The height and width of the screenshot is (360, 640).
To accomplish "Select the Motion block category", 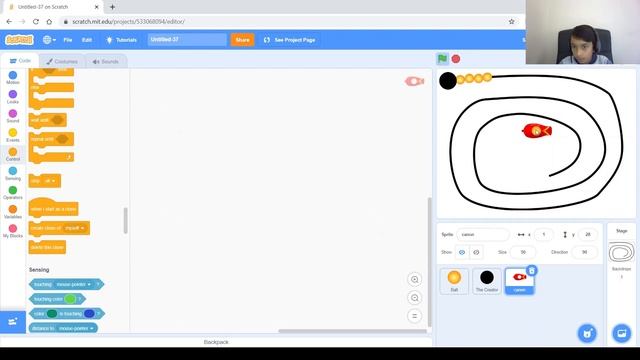I will point(13,78).
